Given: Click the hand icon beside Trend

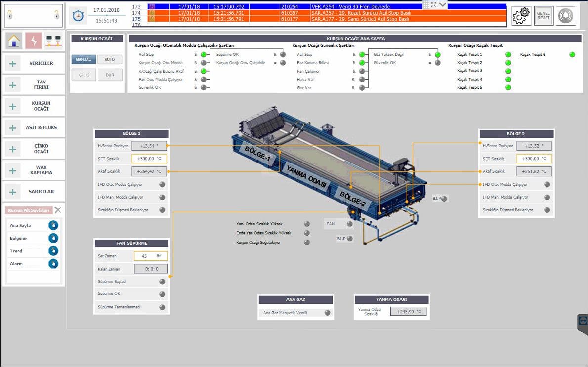Looking at the screenshot, I should coord(53,251).
